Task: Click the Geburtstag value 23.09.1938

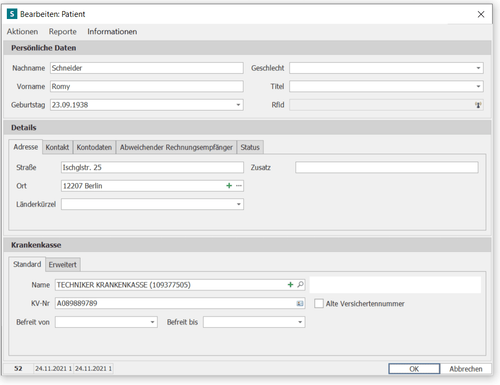Action: 70,105
